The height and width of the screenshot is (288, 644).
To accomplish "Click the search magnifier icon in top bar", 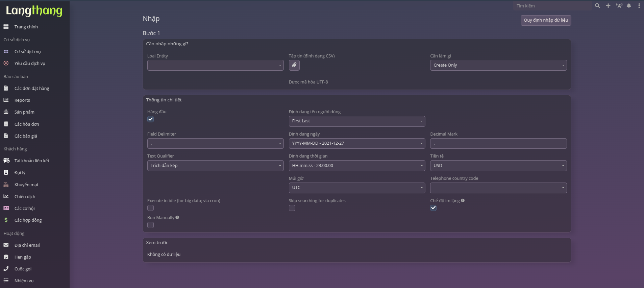I will coord(597,6).
